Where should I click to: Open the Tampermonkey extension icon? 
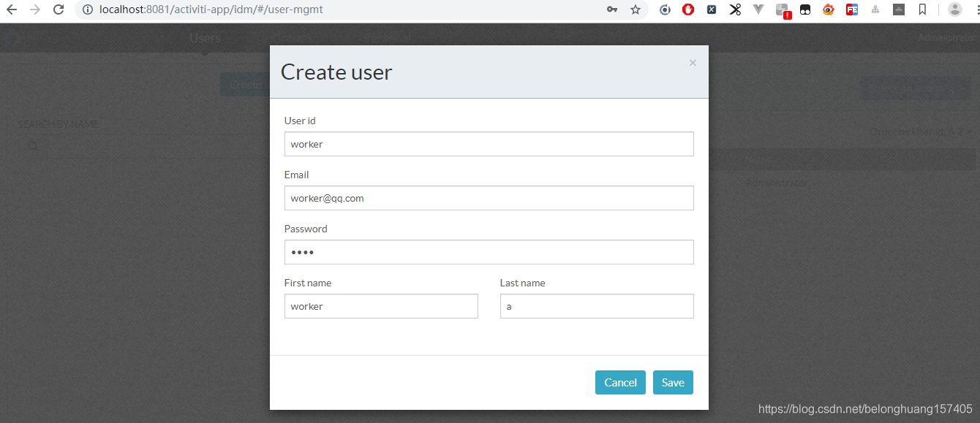(805, 9)
